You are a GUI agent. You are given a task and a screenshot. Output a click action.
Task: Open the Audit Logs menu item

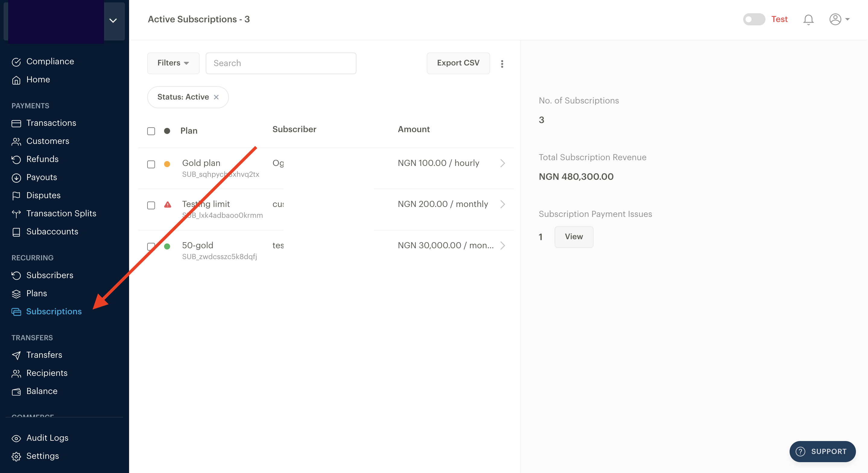(47, 437)
